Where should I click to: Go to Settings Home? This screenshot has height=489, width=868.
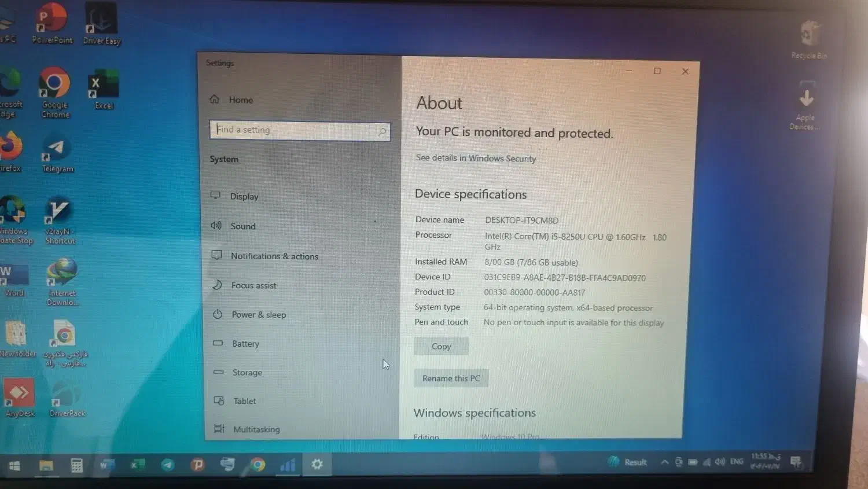tap(231, 100)
